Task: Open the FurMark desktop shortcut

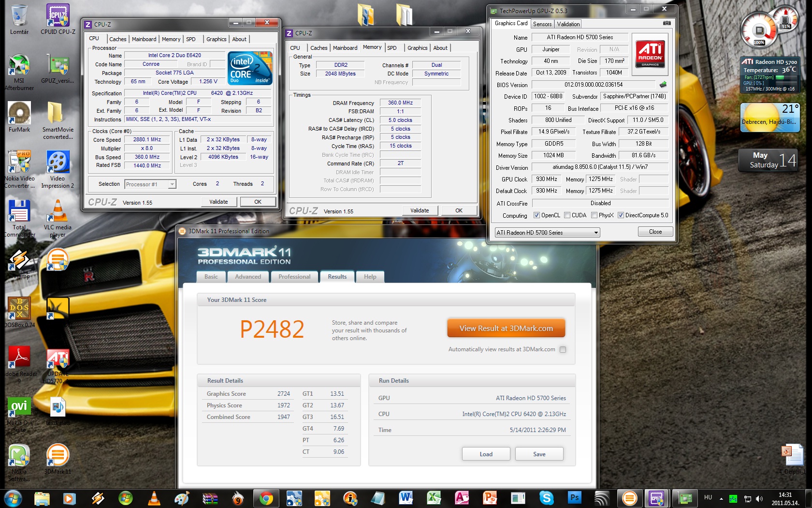Action: coord(19,117)
